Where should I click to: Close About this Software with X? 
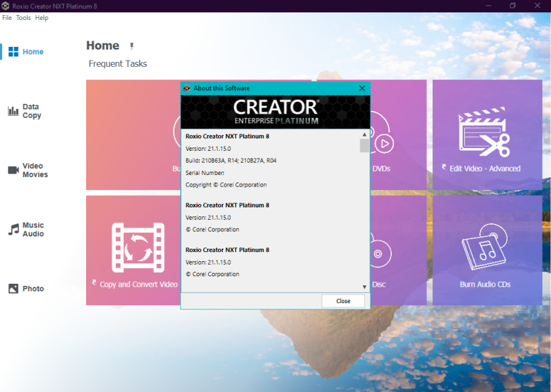pyautogui.click(x=362, y=88)
